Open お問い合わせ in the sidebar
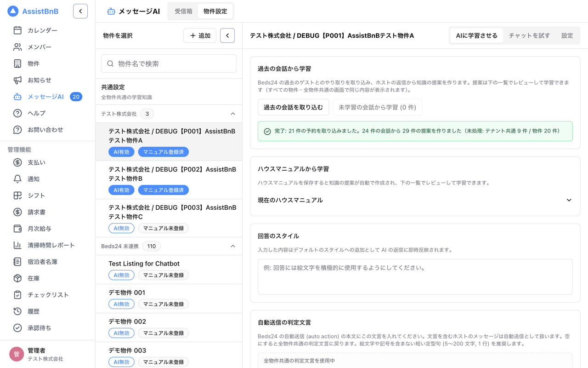The height and width of the screenshot is (368, 588). coord(45,130)
